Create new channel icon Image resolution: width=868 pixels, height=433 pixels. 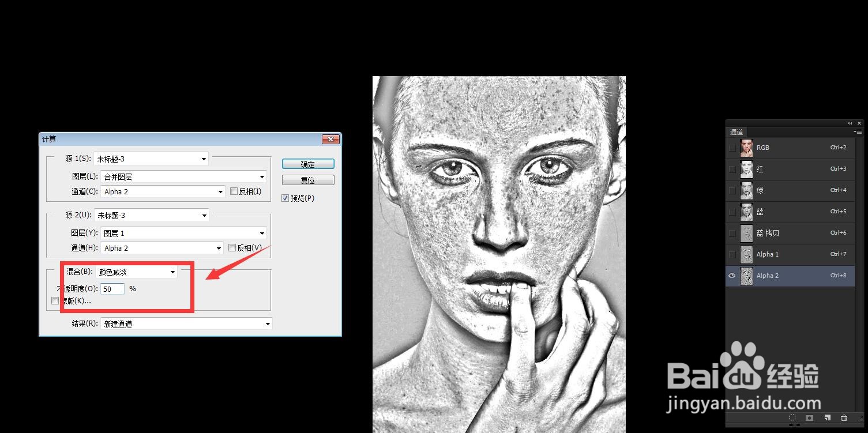click(x=827, y=417)
